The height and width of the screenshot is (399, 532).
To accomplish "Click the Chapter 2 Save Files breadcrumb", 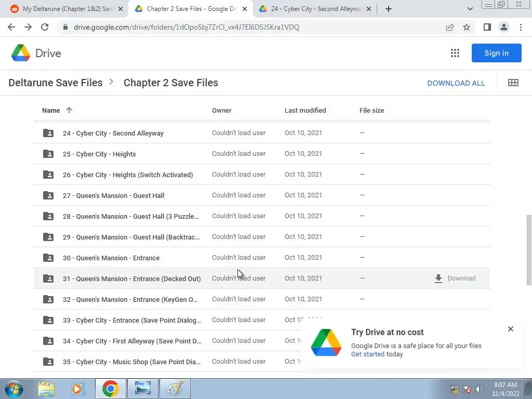I will coord(170,83).
